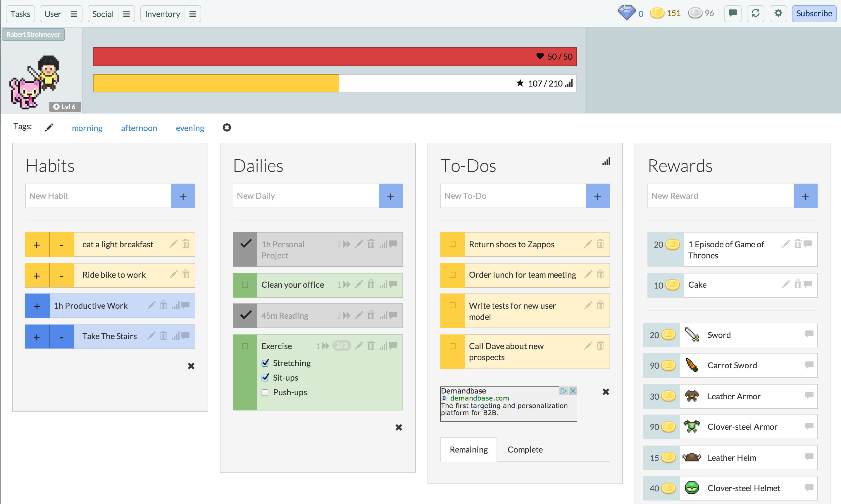Uncheck the Stretching checklist item

(x=265, y=363)
